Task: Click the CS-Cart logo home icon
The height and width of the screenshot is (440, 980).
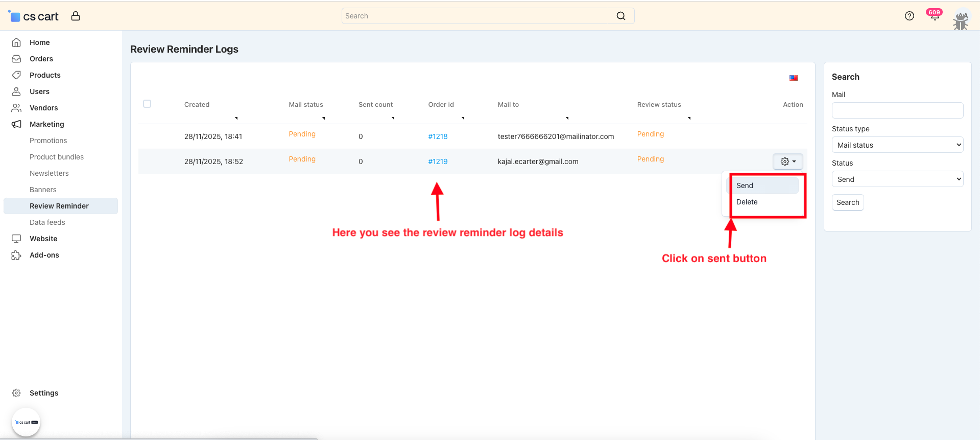Action: coord(34,16)
